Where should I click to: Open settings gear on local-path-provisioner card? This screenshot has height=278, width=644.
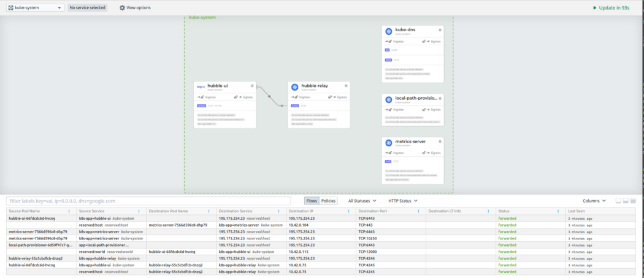point(440,98)
